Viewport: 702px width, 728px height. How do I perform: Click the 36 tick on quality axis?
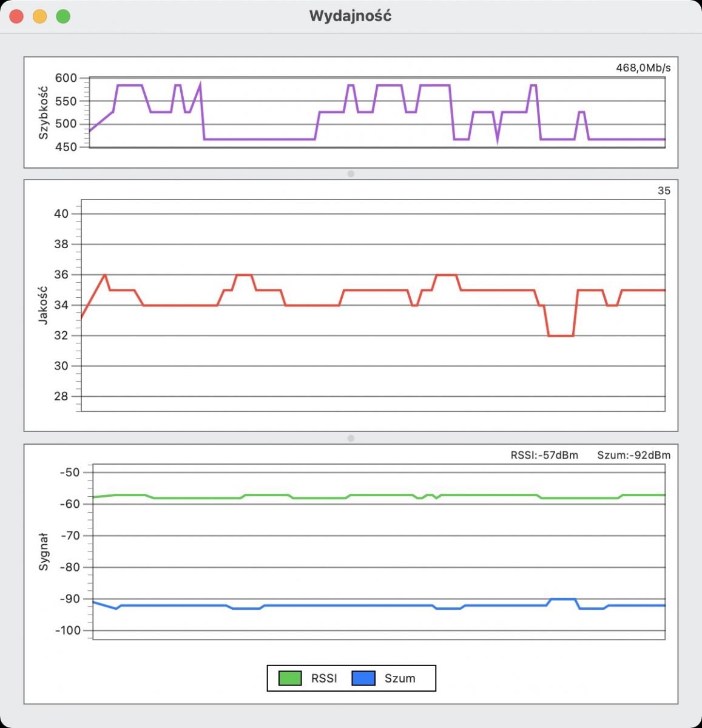click(61, 275)
